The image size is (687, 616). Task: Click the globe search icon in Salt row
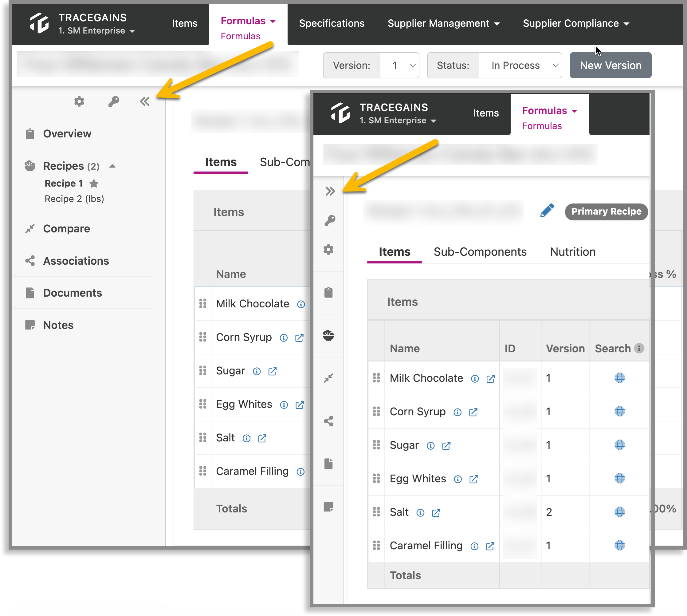(619, 512)
